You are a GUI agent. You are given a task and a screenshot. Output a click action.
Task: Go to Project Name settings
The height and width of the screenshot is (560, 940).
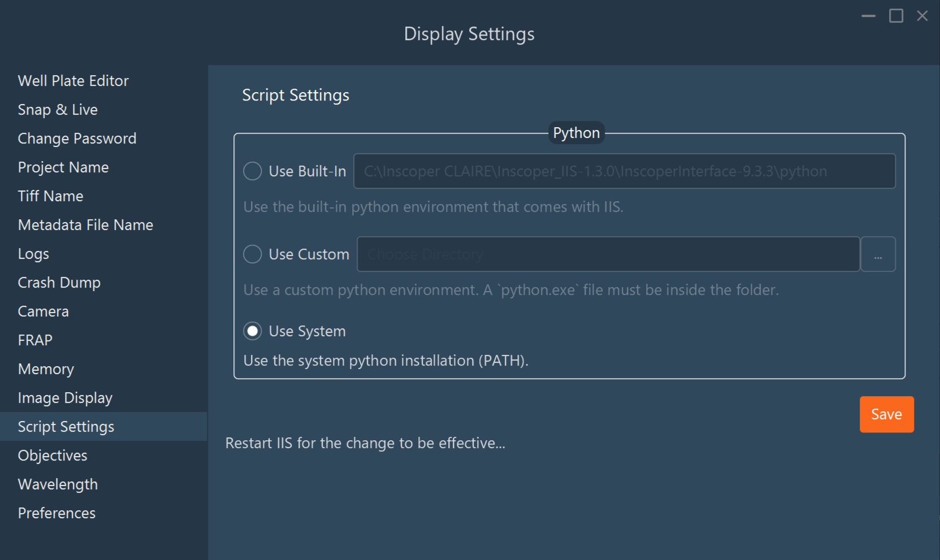pyautogui.click(x=63, y=167)
